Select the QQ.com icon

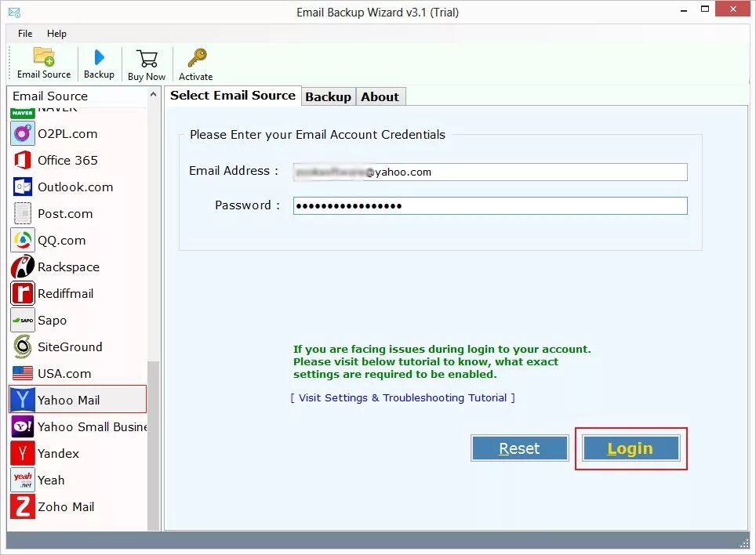(23, 240)
